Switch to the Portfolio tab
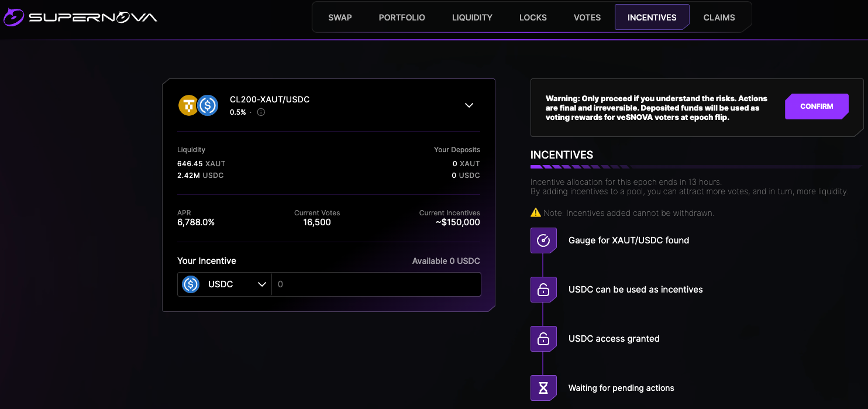Image resolution: width=868 pixels, height=409 pixels. click(402, 18)
